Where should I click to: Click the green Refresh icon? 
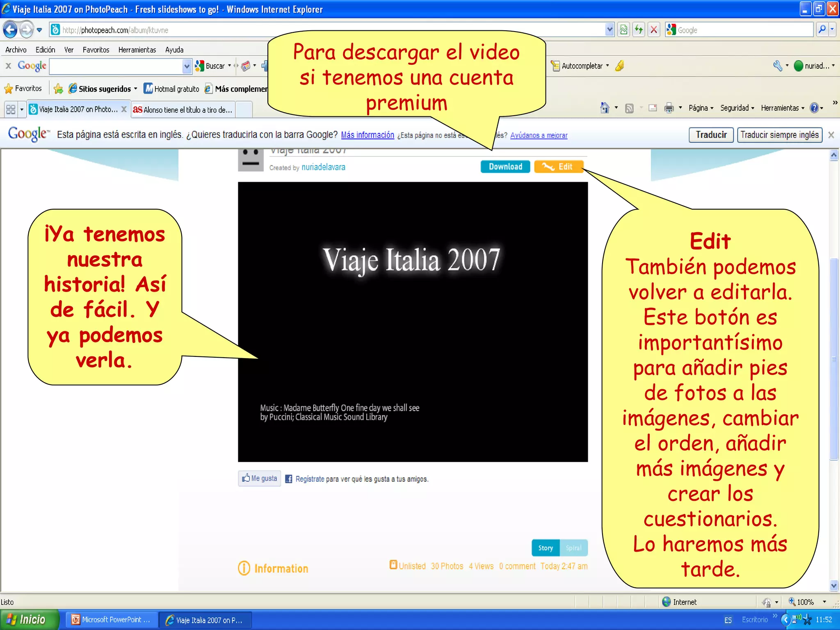(x=639, y=30)
